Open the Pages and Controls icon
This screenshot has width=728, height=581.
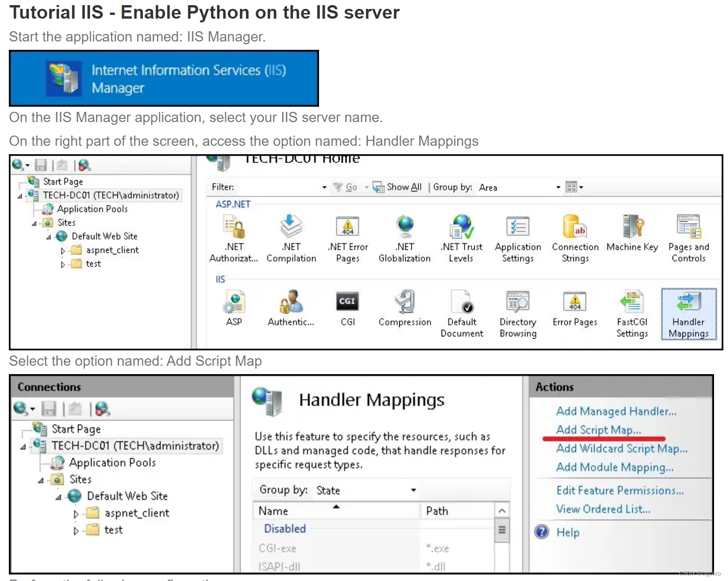pyautogui.click(x=689, y=239)
